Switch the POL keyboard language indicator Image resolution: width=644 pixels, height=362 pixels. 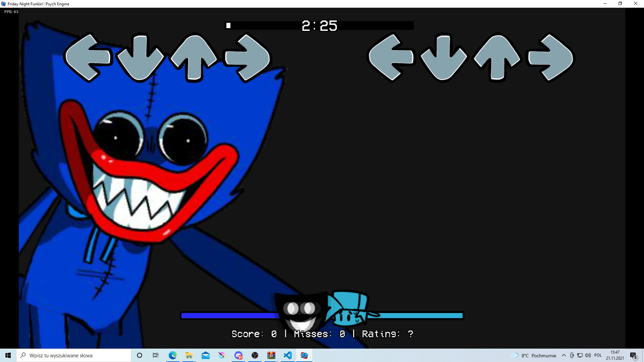[x=598, y=355]
